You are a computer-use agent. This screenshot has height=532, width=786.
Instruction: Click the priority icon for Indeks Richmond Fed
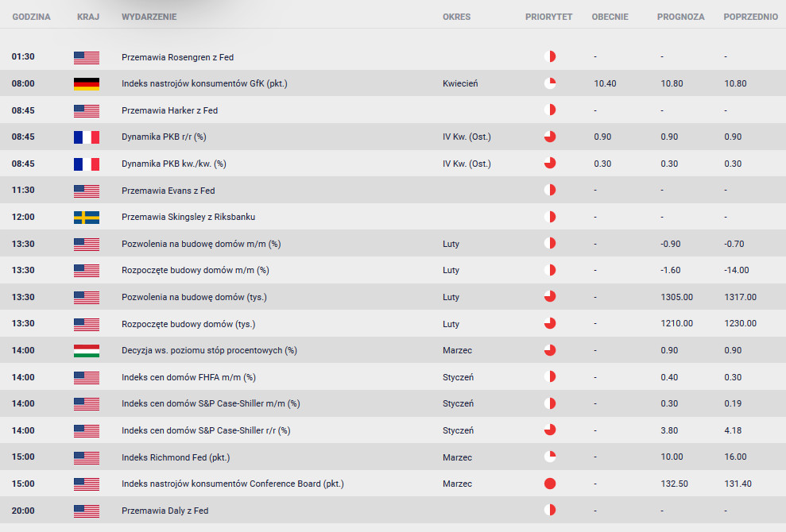[x=550, y=457]
